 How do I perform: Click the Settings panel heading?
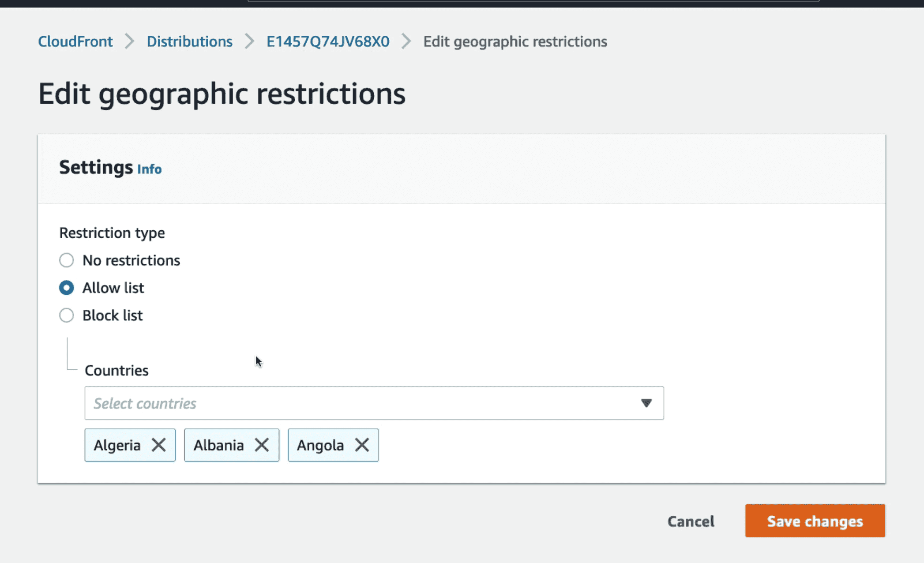tap(96, 168)
